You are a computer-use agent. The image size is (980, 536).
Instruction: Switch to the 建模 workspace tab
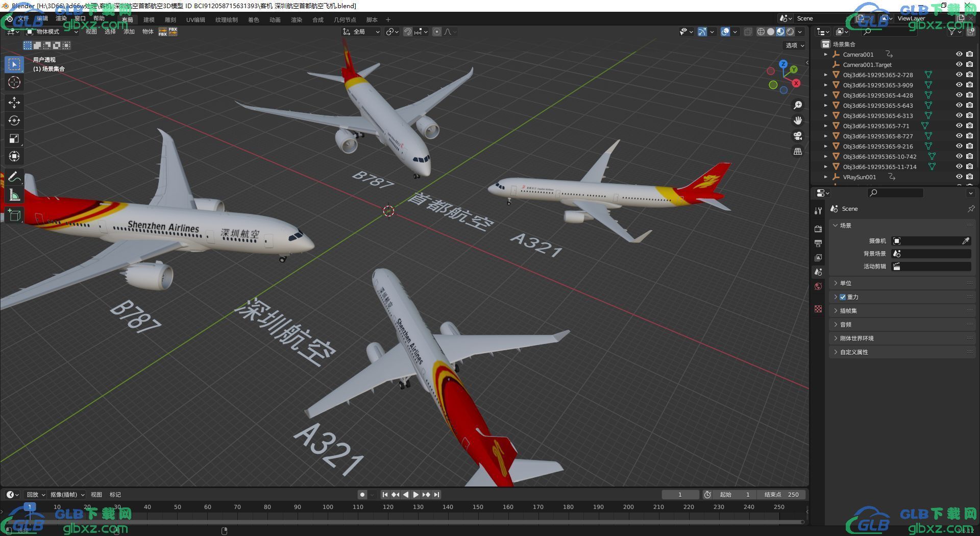pyautogui.click(x=149, y=20)
